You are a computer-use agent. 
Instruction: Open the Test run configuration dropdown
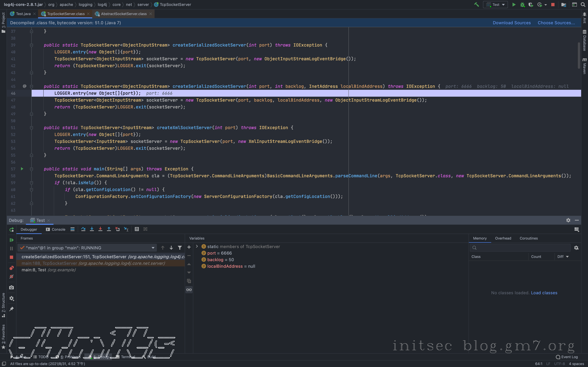click(496, 5)
